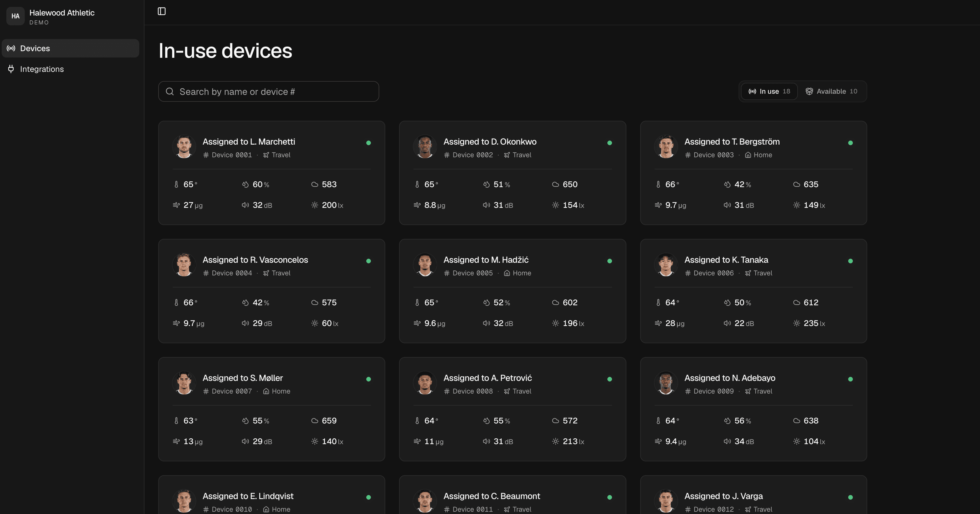Click the Device 0001 label
The image size is (980, 514).
click(232, 155)
